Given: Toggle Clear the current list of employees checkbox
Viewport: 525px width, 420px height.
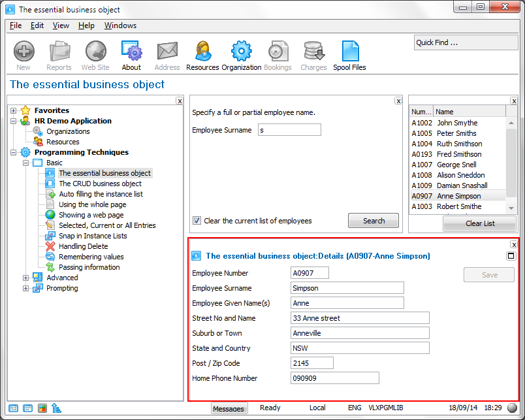Looking at the screenshot, I should 197,221.
